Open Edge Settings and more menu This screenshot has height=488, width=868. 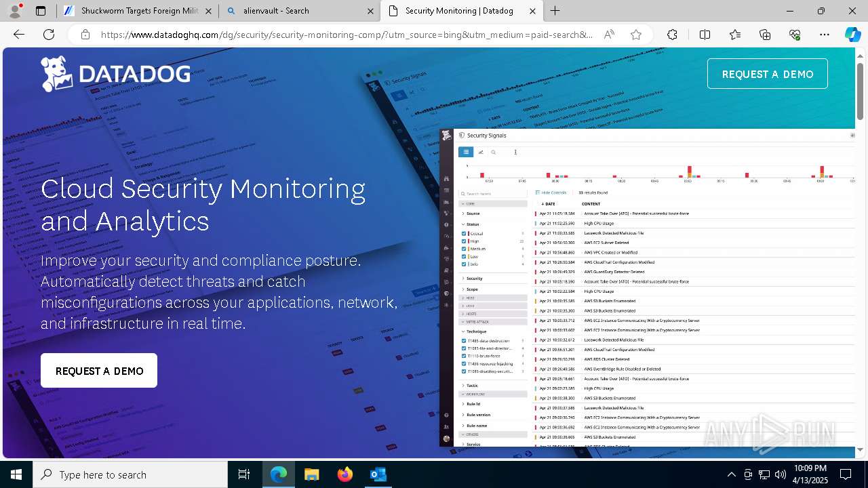tap(825, 35)
